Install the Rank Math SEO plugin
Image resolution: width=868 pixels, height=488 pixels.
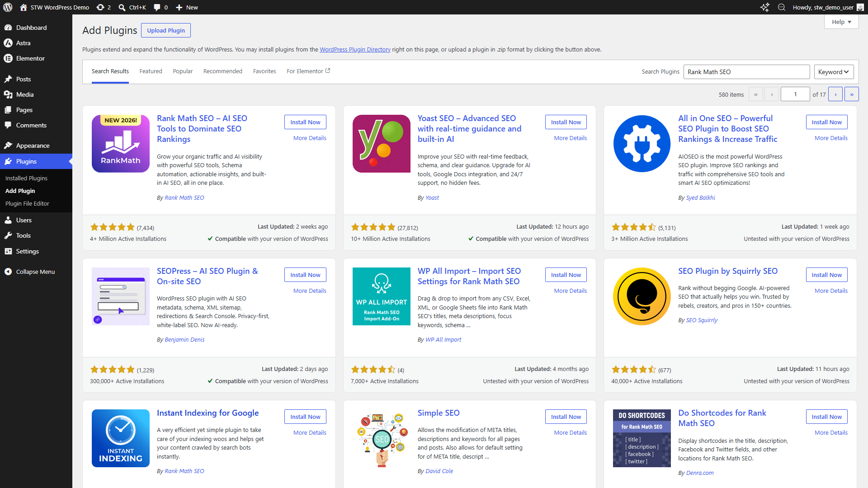[305, 122]
